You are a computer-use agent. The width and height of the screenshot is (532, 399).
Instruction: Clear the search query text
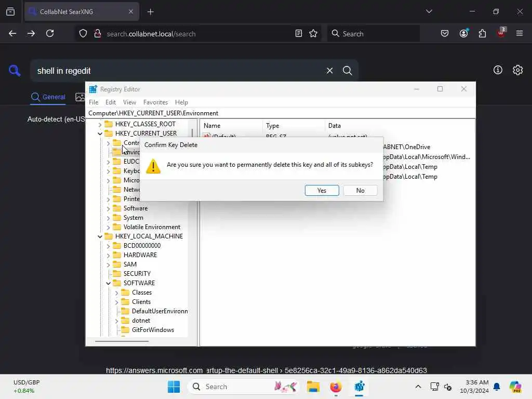[x=329, y=71]
